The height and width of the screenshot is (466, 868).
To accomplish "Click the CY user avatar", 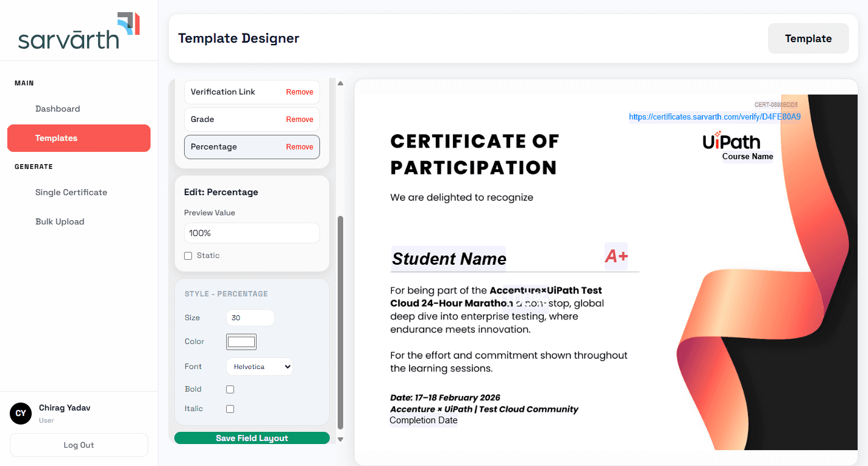I will [x=21, y=414].
